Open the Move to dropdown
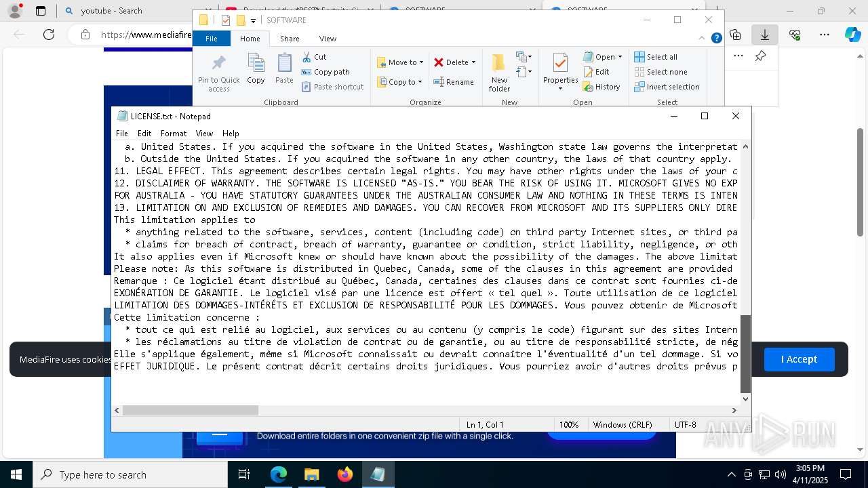Viewport: 868px width, 488px height. [x=400, y=62]
